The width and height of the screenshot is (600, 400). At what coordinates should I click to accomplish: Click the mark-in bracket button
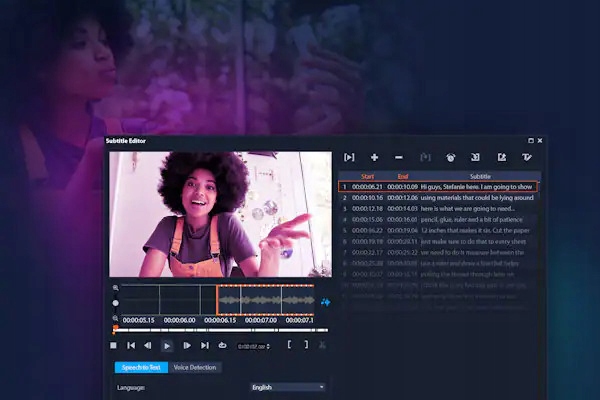290,345
